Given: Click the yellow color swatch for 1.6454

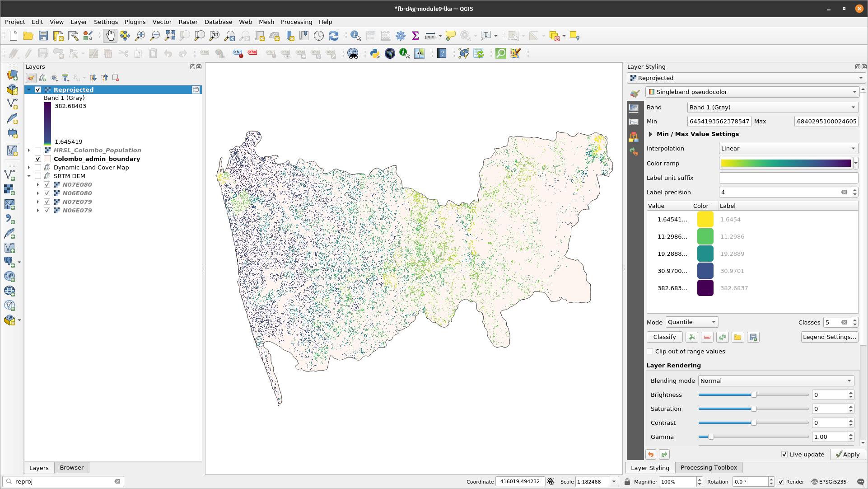Looking at the screenshot, I should (x=705, y=220).
